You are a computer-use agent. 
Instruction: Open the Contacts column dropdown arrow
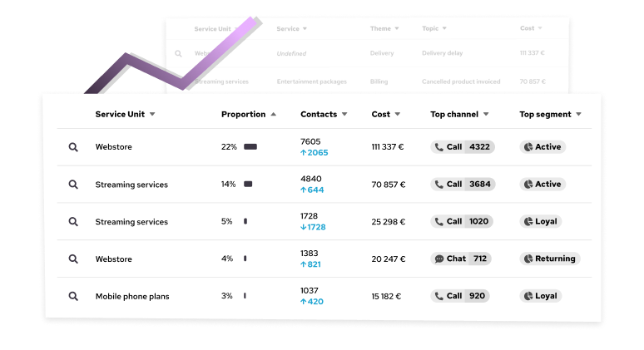pyautogui.click(x=344, y=114)
